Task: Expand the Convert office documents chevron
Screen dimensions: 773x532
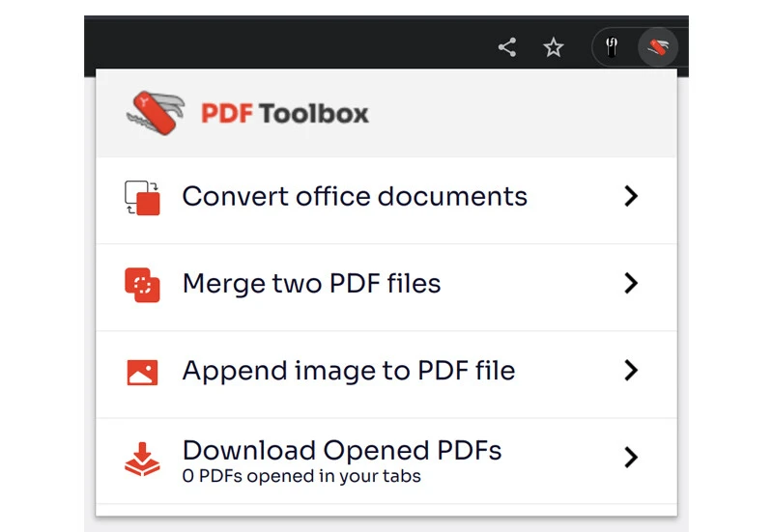Action: [631, 196]
